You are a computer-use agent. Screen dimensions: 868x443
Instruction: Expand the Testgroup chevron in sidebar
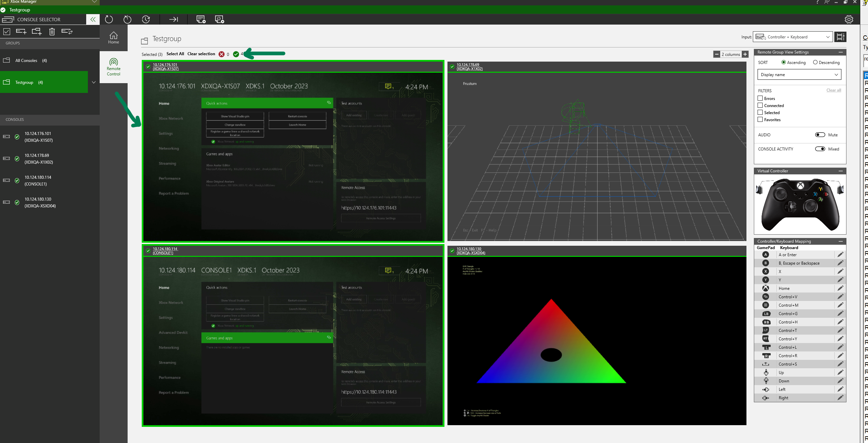pos(94,82)
